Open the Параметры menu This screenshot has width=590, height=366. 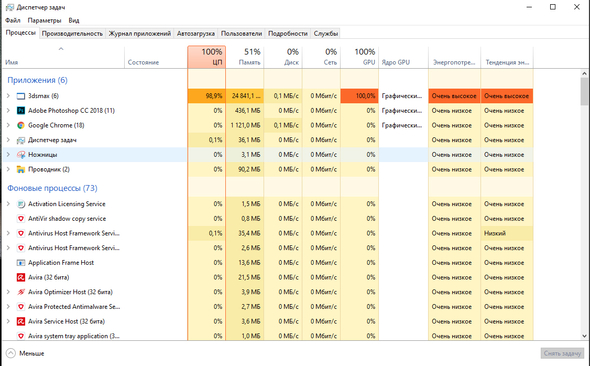point(44,20)
